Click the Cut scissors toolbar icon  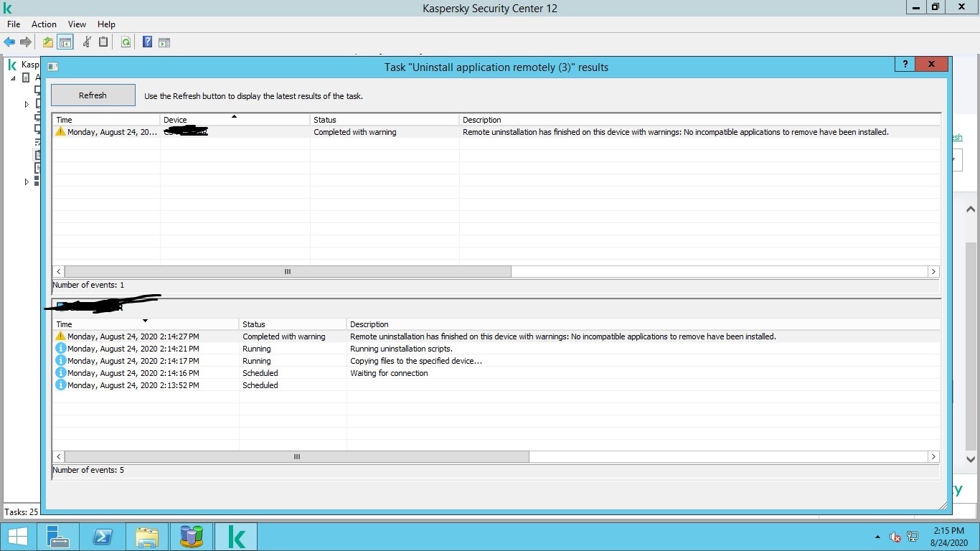87,42
